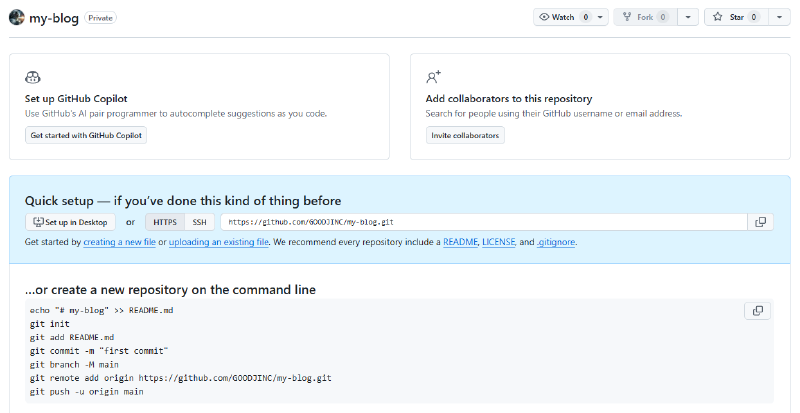Click the 'git init' command line
The height and width of the screenshot is (413, 800).
click(x=49, y=324)
